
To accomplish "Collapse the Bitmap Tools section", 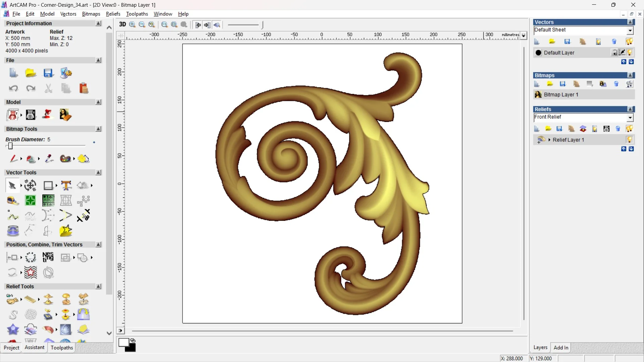I will (x=98, y=129).
